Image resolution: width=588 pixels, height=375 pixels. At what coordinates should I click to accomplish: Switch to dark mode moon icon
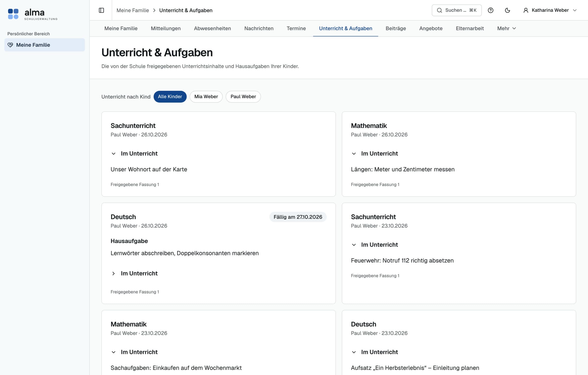point(507,10)
